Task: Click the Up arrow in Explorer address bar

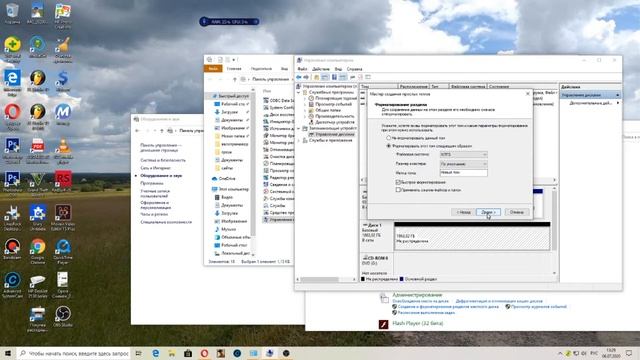Action: [235, 79]
